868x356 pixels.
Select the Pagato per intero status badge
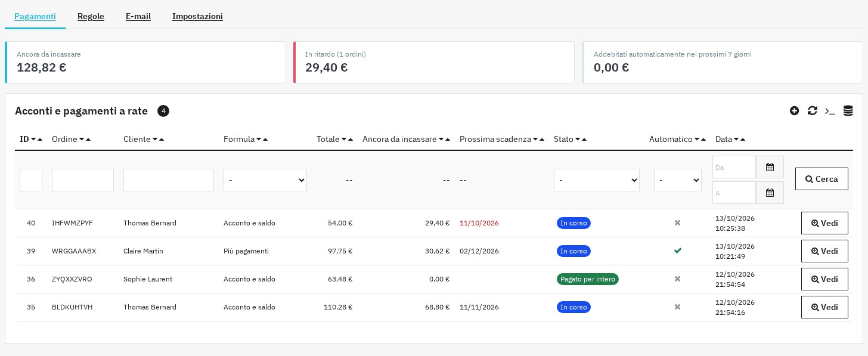(x=588, y=279)
